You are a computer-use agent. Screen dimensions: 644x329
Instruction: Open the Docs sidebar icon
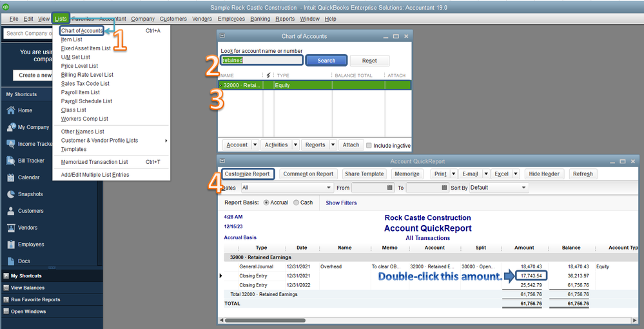[11, 261]
